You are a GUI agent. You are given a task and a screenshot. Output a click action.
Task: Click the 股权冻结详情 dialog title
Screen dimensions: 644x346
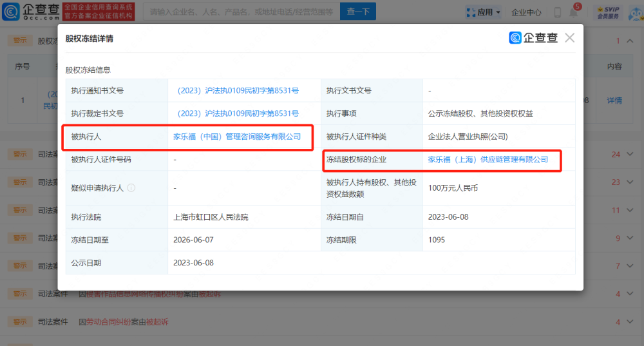(89, 39)
